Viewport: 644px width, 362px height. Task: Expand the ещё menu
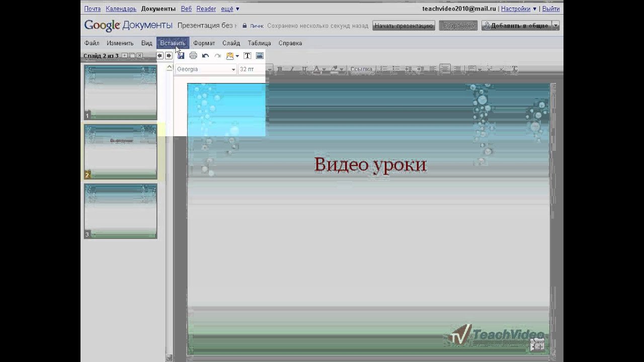(230, 9)
